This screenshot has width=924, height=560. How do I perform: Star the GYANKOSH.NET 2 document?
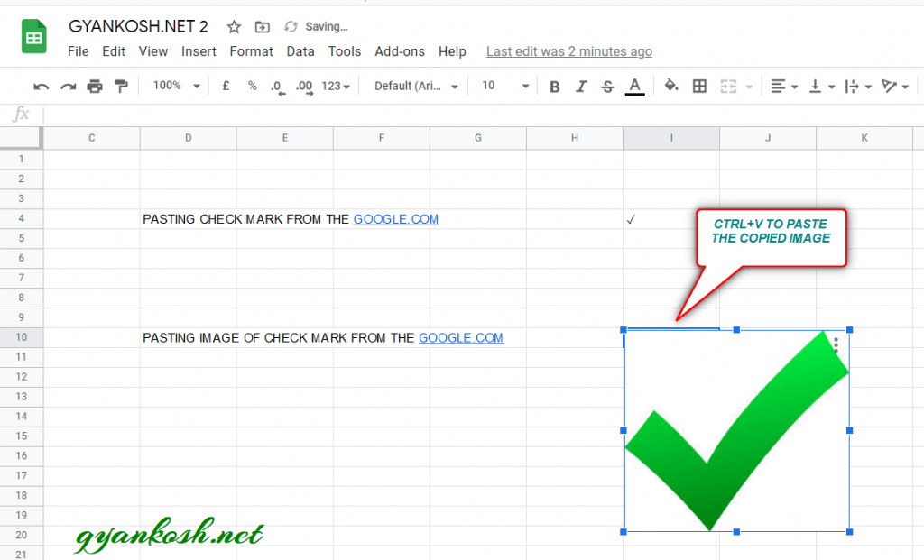click(234, 26)
